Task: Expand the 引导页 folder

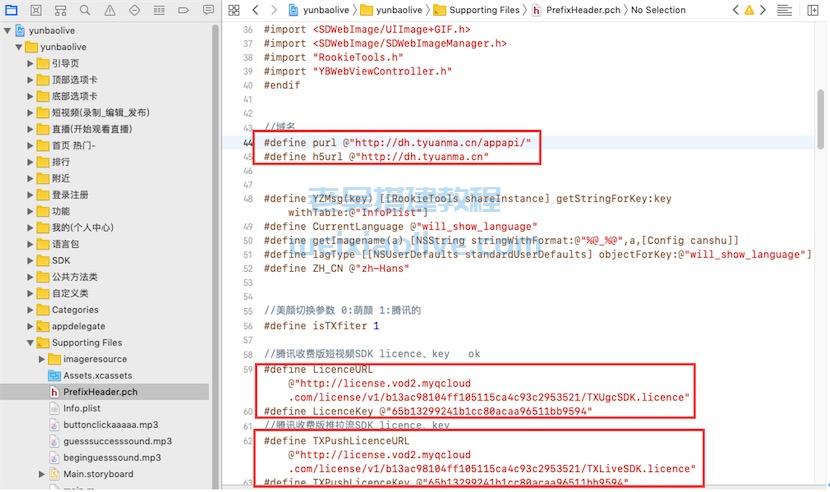Action: pos(30,64)
